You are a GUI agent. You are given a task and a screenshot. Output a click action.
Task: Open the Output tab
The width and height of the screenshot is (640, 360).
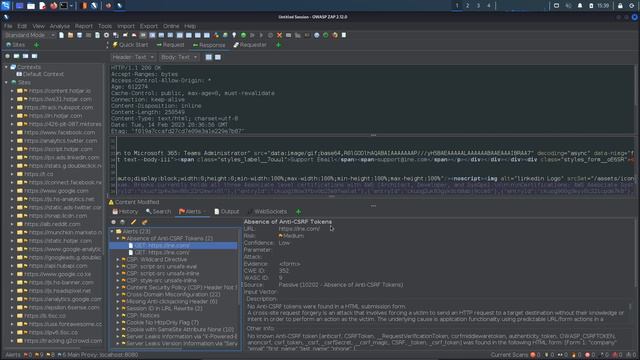227,211
